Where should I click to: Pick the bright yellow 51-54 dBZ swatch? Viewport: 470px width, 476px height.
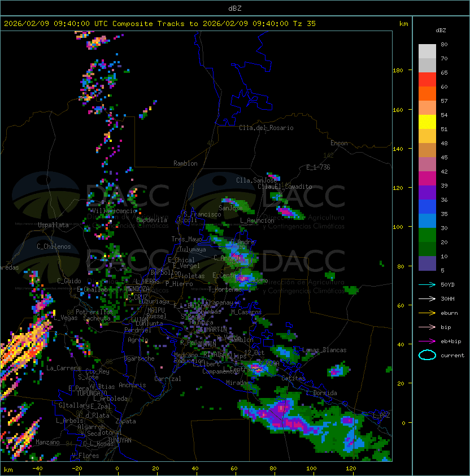427,122
